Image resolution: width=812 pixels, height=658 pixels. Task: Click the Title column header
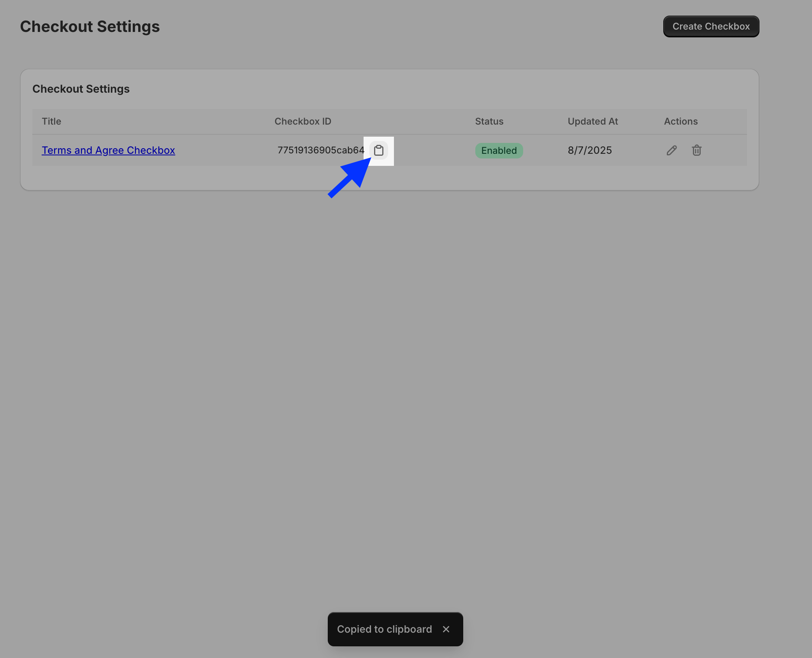pos(51,121)
